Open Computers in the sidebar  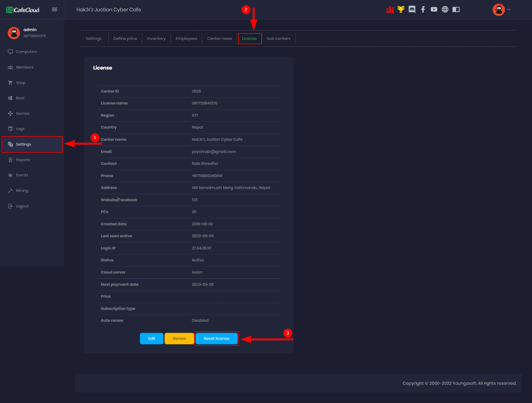tap(26, 52)
